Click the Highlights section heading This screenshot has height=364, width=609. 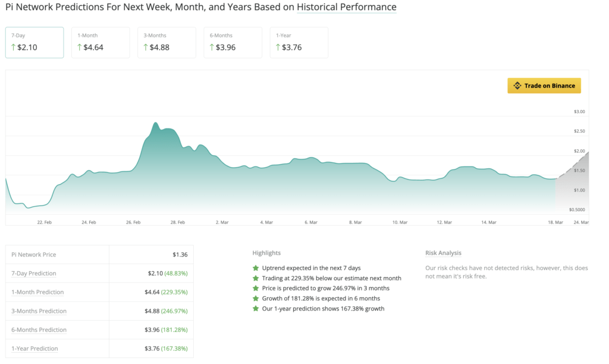[266, 253]
